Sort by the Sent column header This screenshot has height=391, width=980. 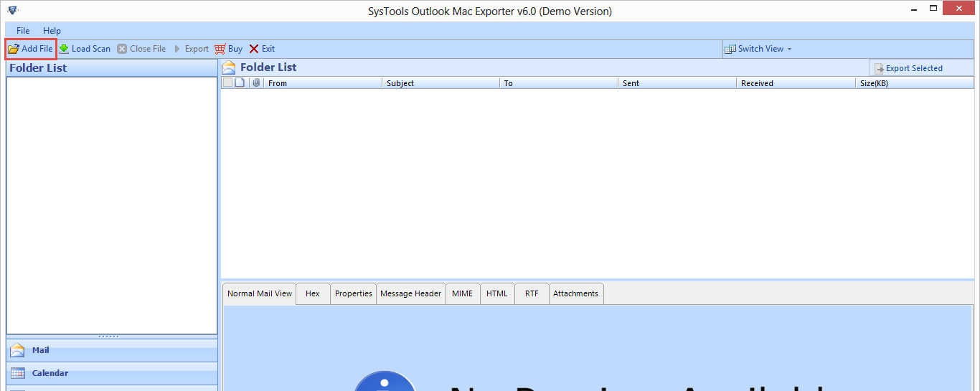pyautogui.click(x=677, y=83)
